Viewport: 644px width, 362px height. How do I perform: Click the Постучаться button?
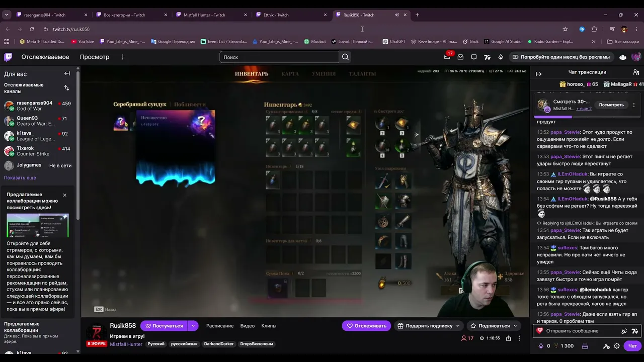click(164, 326)
